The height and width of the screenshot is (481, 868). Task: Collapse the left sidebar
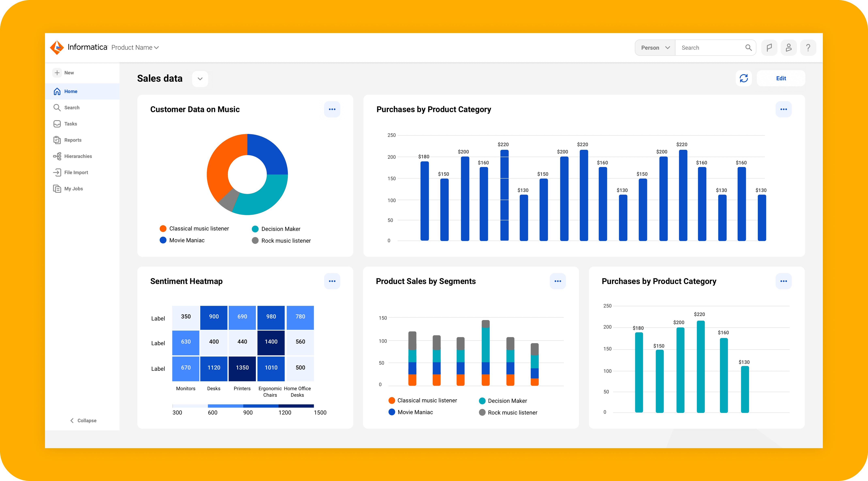click(x=83, y=420)
